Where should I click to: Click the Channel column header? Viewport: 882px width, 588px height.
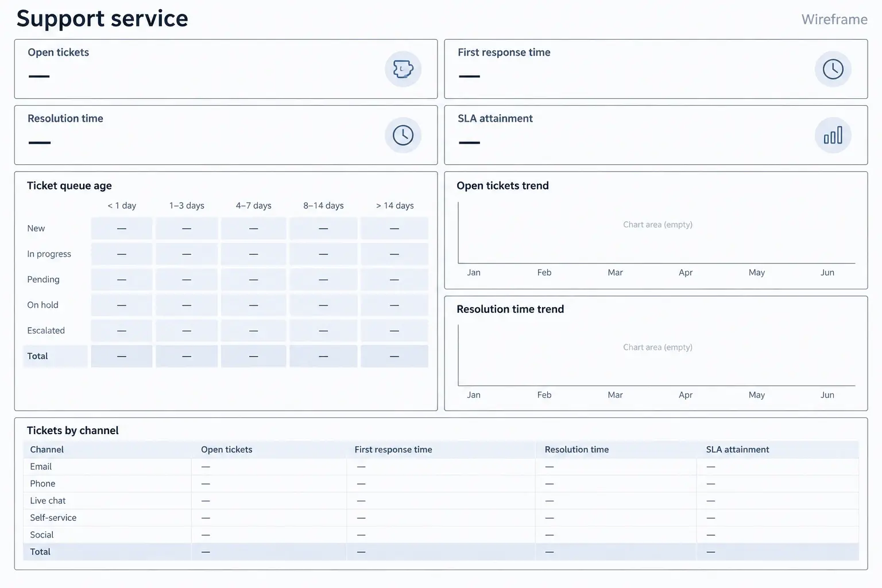pos(47,450)
